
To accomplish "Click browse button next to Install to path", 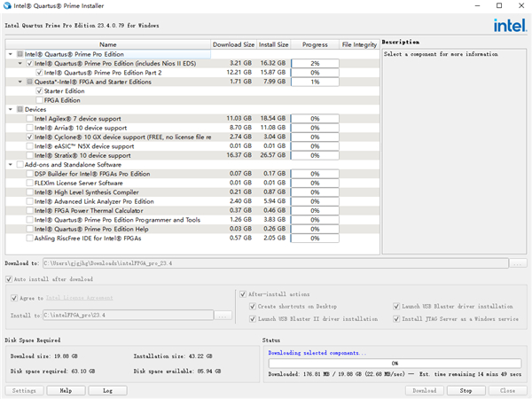I will [223, 315].
